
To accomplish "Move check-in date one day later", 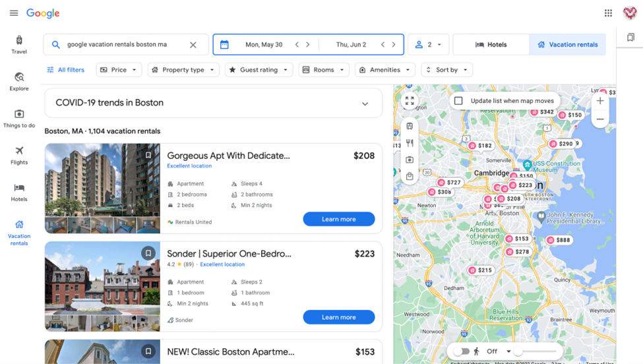I will pos(308,44).
